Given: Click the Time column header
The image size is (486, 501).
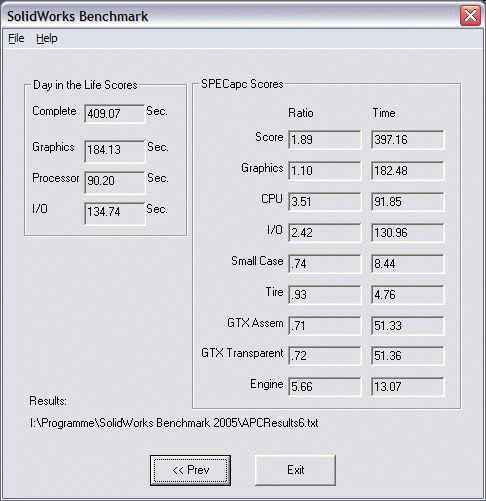Looking at the screenshot, I should tap(384, 113).
